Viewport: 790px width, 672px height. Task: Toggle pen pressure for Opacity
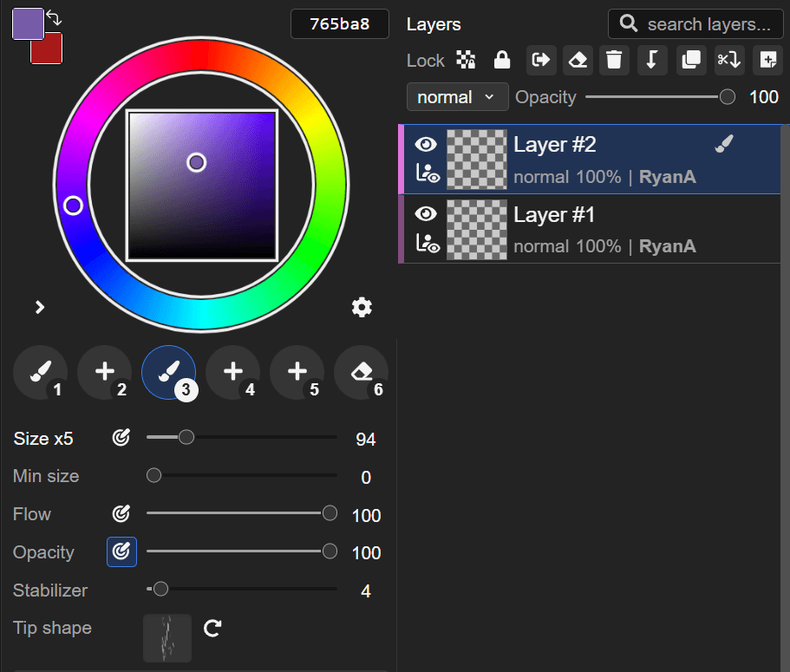(121, 552)
